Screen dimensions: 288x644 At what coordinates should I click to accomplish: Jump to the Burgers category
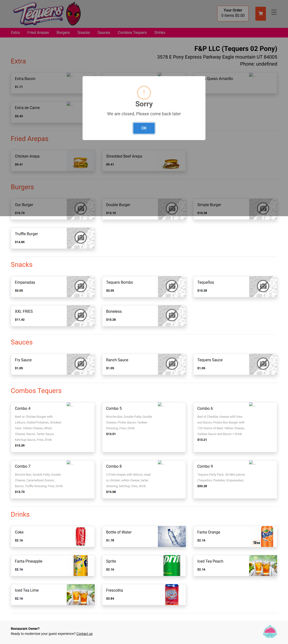click(x=63, y=32)
